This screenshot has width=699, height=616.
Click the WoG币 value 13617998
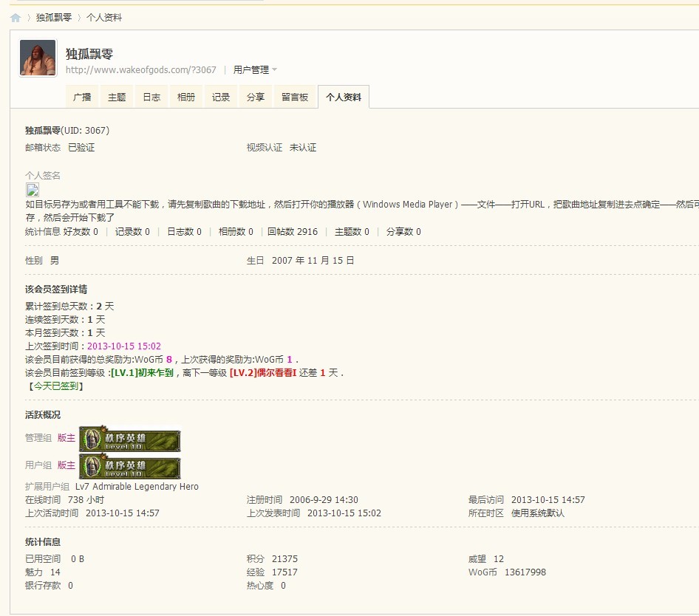[x=525, y=572]
